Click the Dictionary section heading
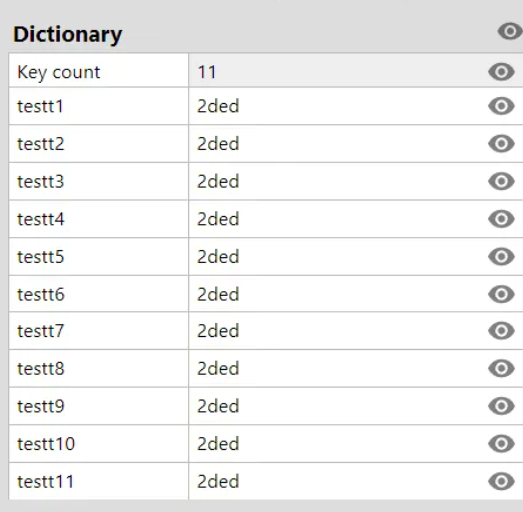This screenshot has width=523, height=512. (68, 35)
